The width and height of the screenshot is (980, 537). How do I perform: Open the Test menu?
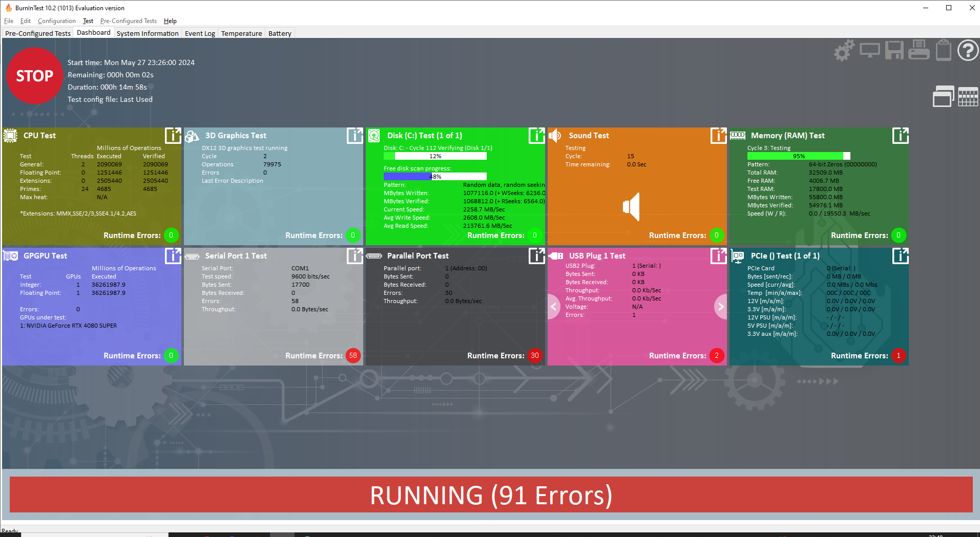pyautogui.click(x=88, y=21)
